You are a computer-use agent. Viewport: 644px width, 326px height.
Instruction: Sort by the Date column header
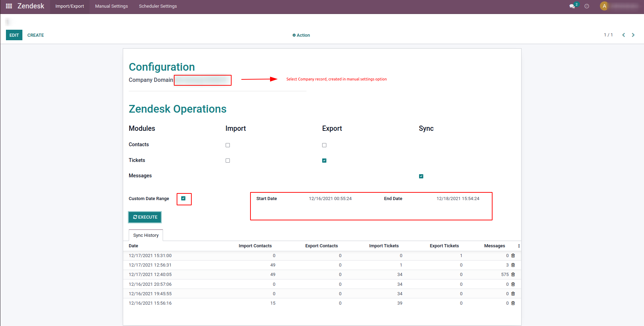click(x=133, y=246)
